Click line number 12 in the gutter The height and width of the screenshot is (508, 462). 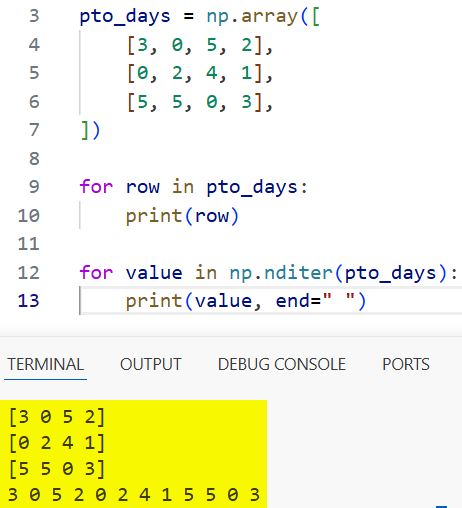click(x=29, y=273)
